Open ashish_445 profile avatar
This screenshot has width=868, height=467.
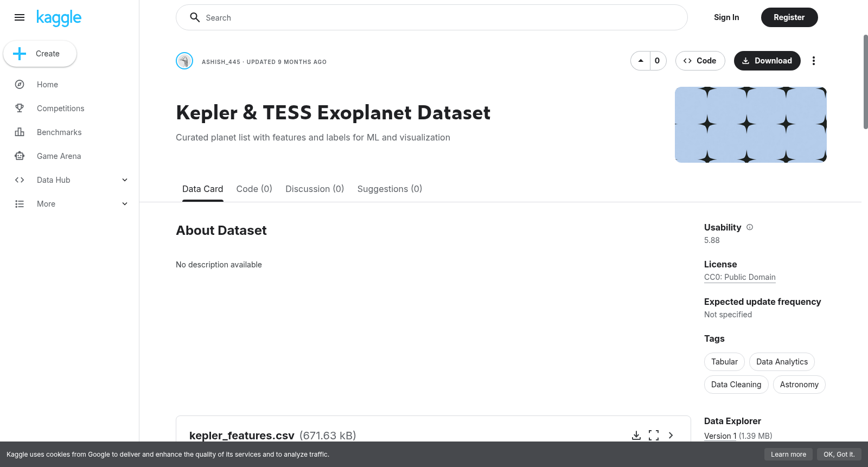click(184, 61)
